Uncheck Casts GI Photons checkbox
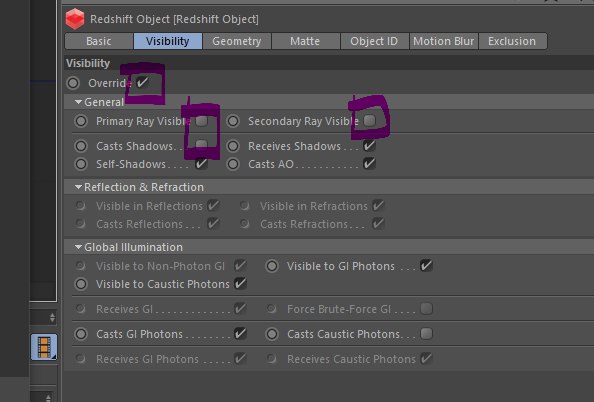Viewport: 594px width, 402px height. 240,334
